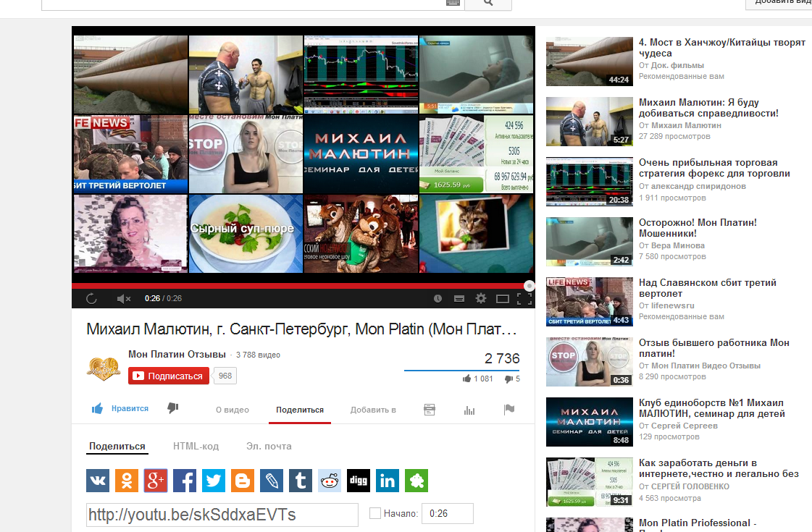Image resolution: width=812 pixels, height=532 pixels.
Task: Open the player settings gear
Action: (x=481, y=299)
